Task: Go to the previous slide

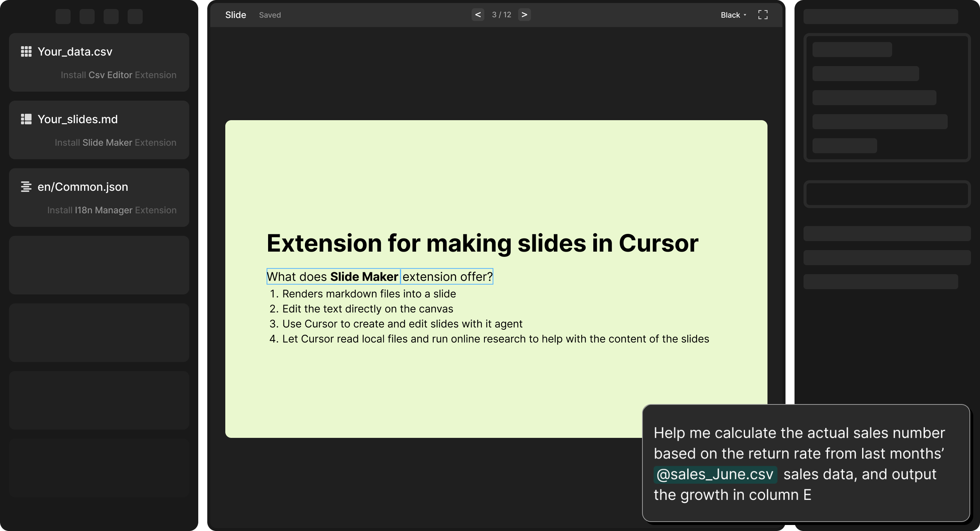Action: coord(478,14)
